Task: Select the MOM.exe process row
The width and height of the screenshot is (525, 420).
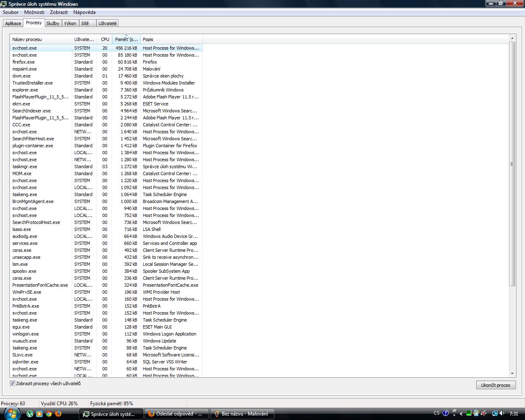Action: point(106,173)
